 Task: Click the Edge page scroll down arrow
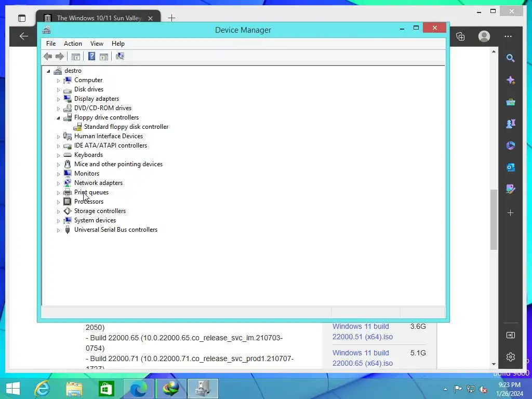point(494,364)
